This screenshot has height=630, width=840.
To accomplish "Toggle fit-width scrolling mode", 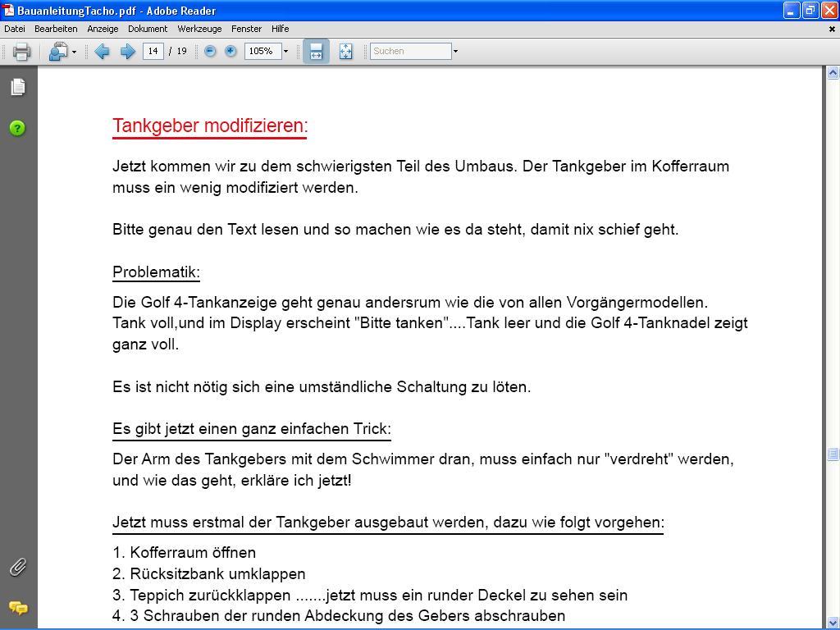I will (316, 52).
